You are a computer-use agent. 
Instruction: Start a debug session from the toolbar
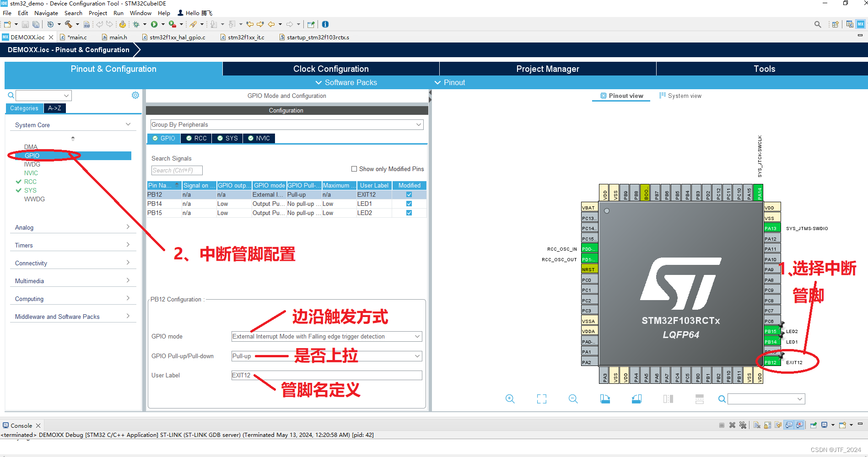click(136, 24)
